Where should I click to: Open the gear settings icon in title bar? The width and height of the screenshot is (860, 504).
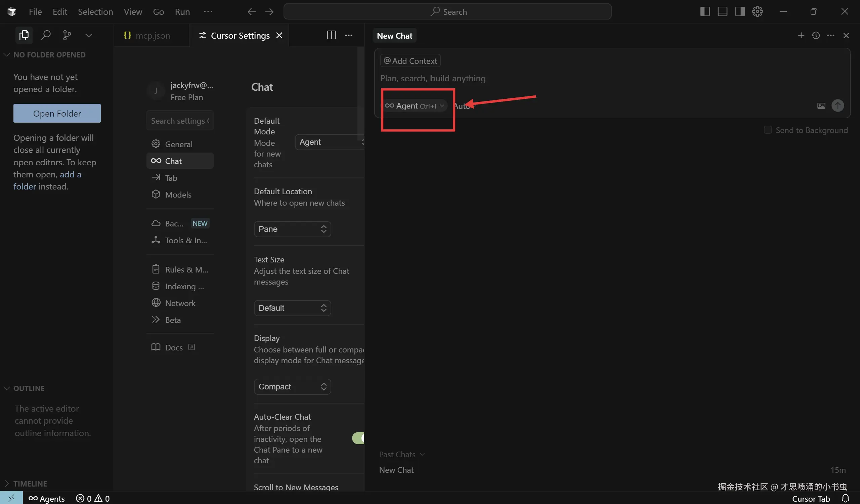757,12
